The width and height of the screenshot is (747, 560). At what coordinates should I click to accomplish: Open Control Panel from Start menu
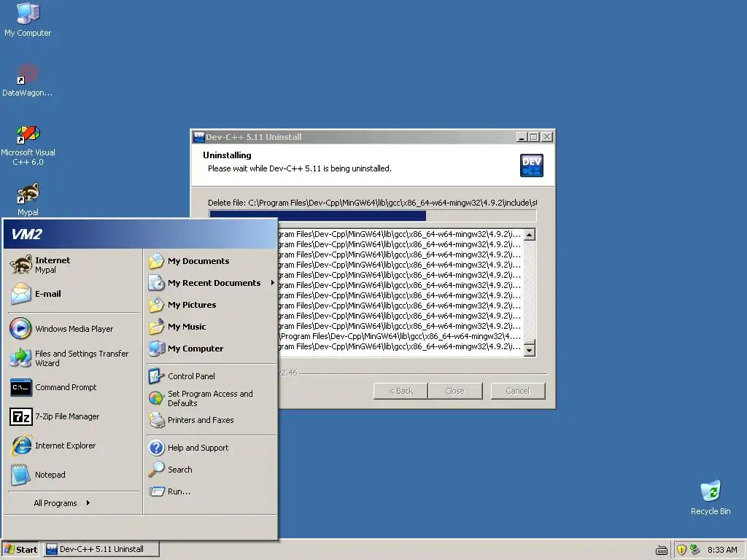point(211,376)
